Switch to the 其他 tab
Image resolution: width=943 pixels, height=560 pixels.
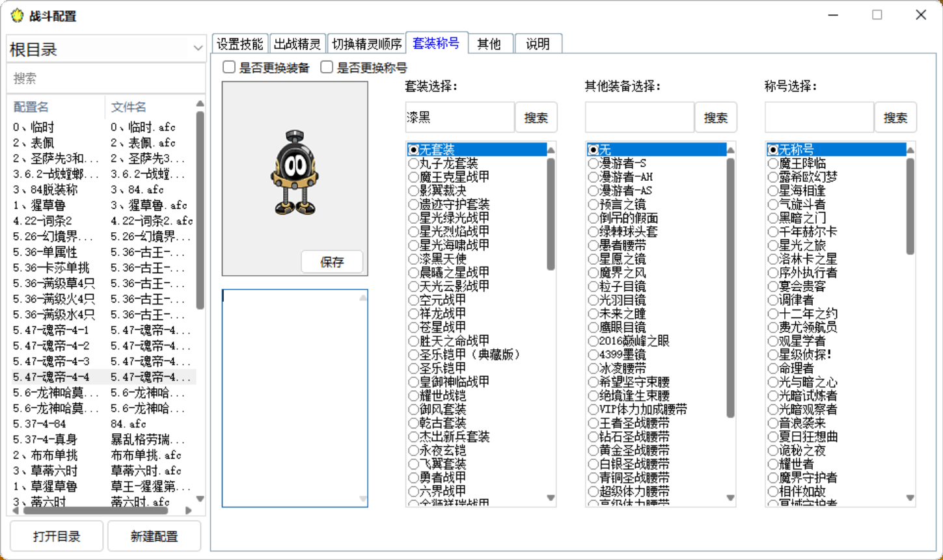tap(490, 43)
